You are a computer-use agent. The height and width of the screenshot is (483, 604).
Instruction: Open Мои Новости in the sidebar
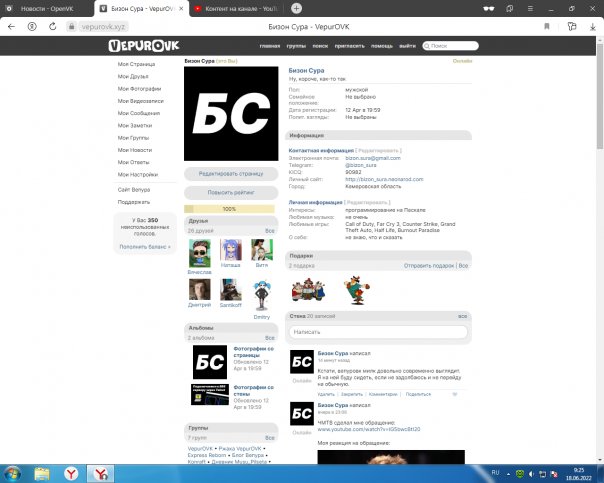coord(135,150)
